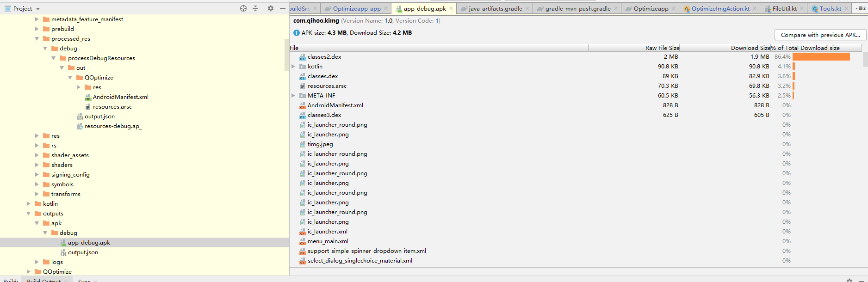This screenshot has width=868, height=282.
Task: Expand the logs folder
Action: click(x=37, y=262)
